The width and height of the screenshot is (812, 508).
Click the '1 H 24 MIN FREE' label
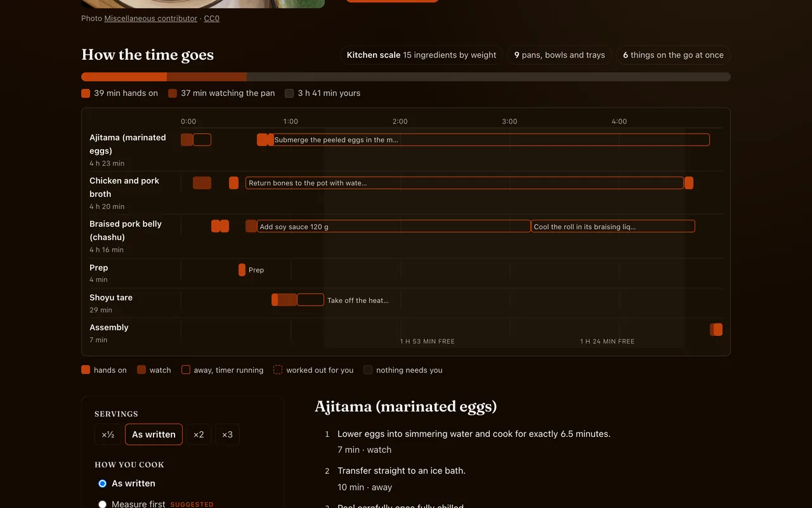pyautogui.click(x=607, y=342)
